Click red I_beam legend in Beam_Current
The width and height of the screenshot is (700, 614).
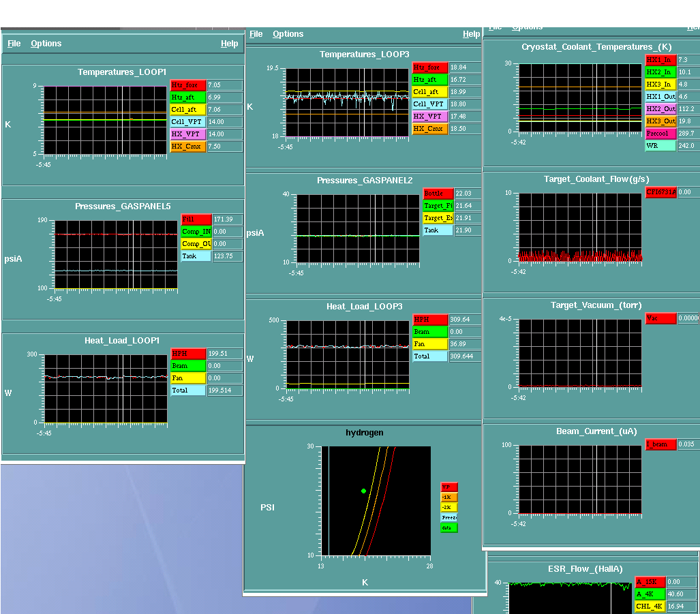coord(660,444)
